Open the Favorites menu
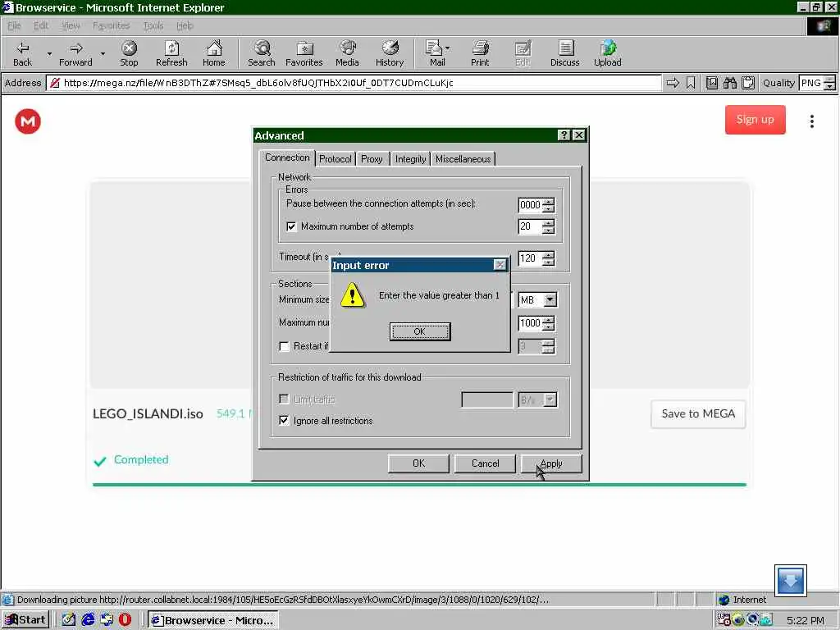Viewport: 840px width, 630px height. pos(111,25)
